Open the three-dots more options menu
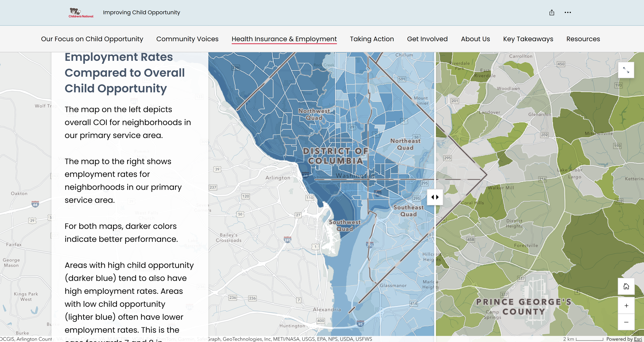Viewport: 644px width, 342px height. (567, 13)
